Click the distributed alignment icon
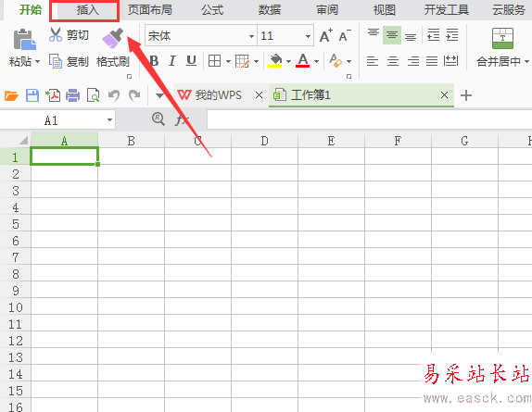The height and width of the screenshot is (412, 532). (451, 61)
